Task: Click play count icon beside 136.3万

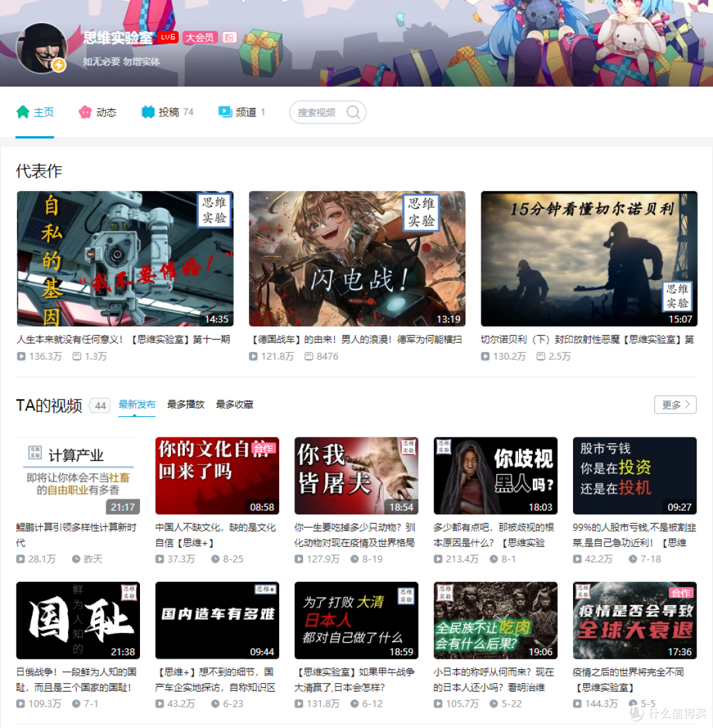Action: pyautogui.click(x=21, y=357)
